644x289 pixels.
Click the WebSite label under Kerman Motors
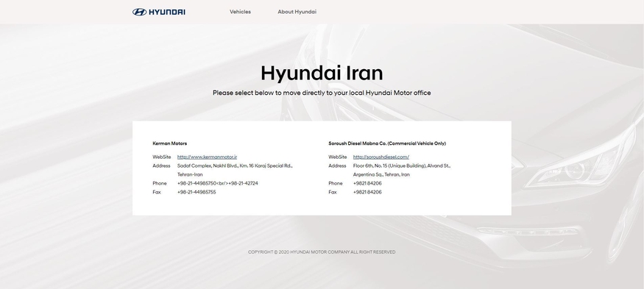click(x=161, y=157)
